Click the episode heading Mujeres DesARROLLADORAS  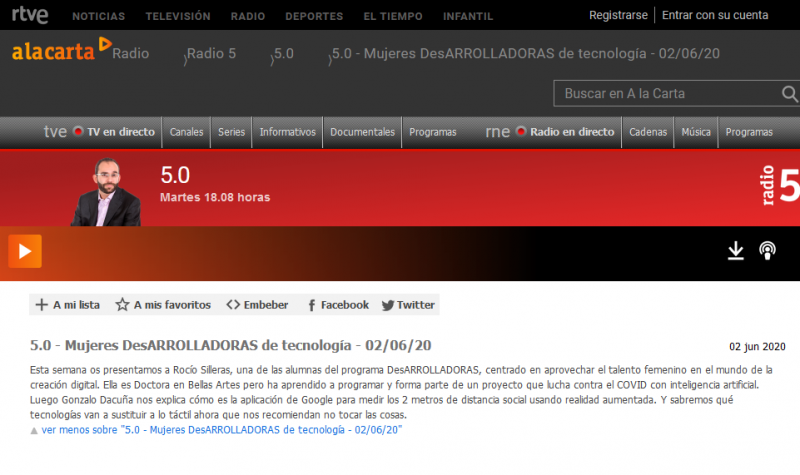tap(231, 345)
